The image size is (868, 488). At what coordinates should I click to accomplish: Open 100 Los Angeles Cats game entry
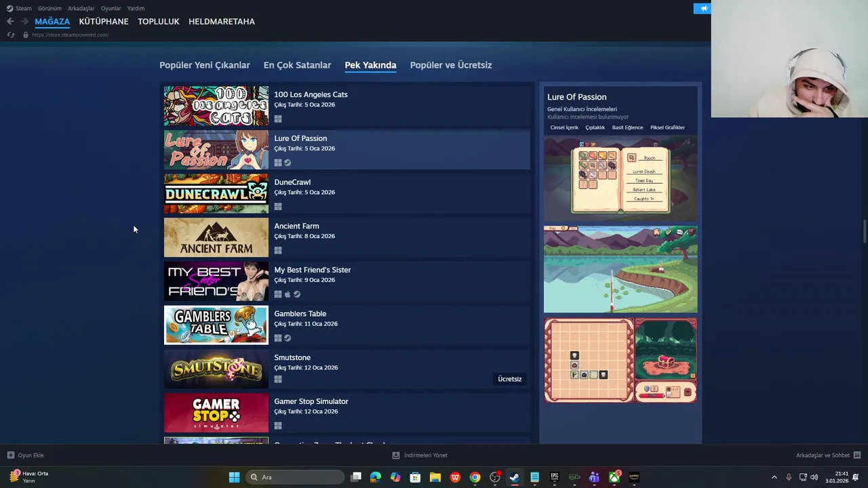pos(347,106)
